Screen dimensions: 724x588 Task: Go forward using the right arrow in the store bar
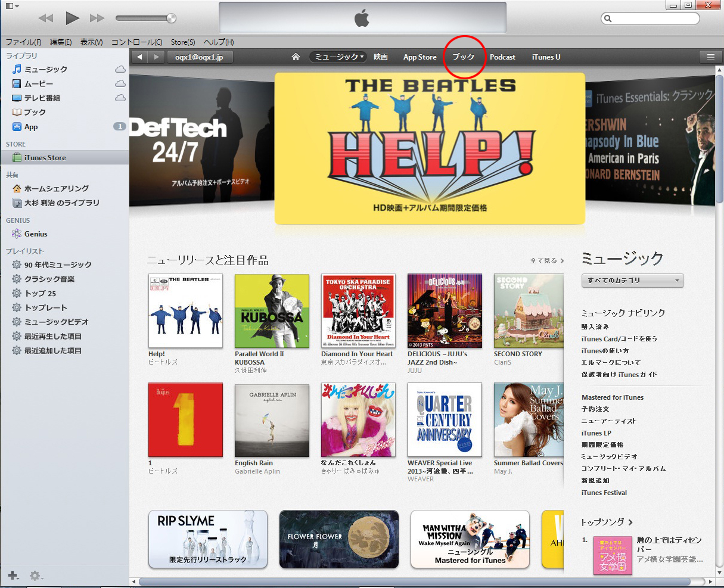coord(156,57)
